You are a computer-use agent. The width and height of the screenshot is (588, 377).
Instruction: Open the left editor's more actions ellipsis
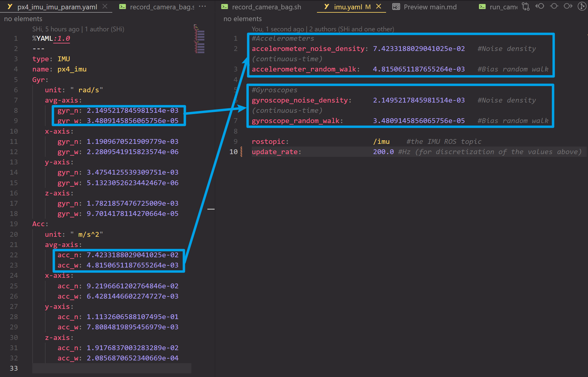tap(202, 6)
